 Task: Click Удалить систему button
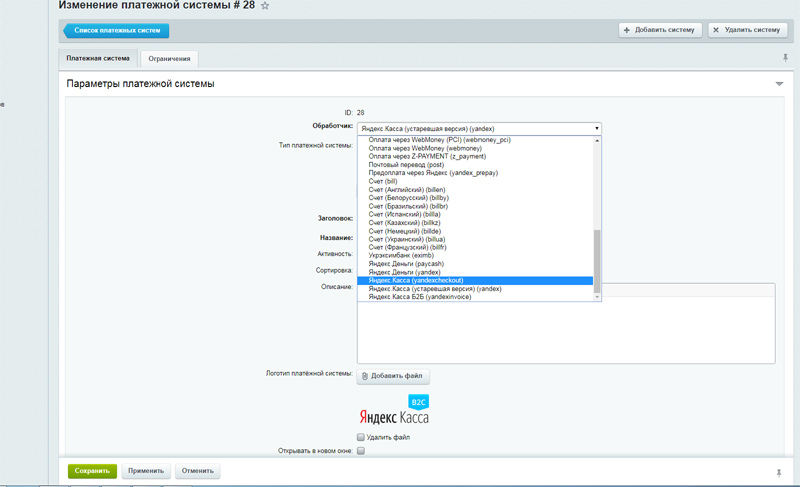coord(747,30)
